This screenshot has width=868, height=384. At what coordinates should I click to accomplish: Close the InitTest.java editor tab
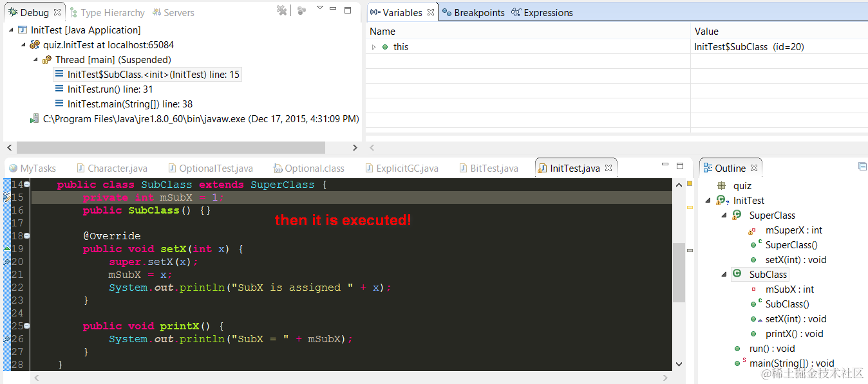point(609,168)
